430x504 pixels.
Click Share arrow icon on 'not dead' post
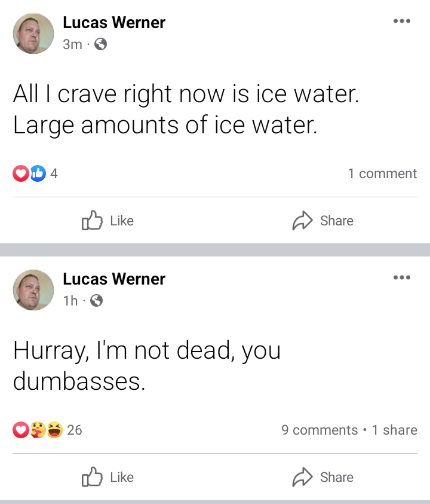(x=302, y=477)
